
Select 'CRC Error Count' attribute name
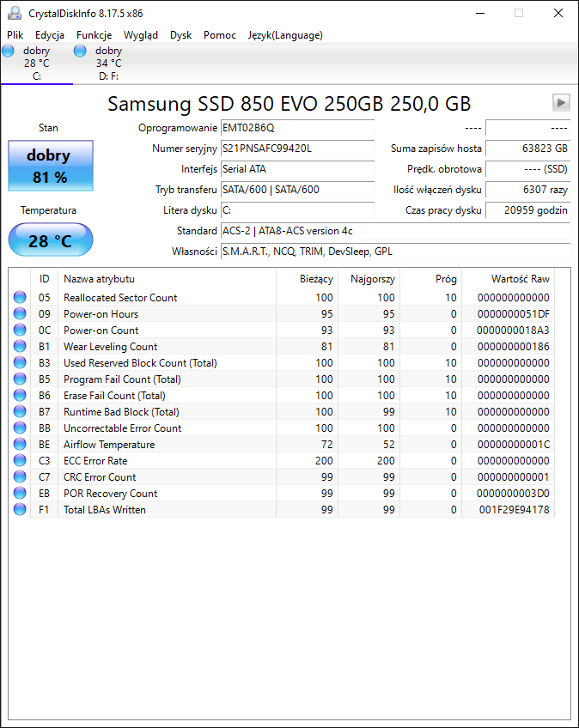(100, 476)
